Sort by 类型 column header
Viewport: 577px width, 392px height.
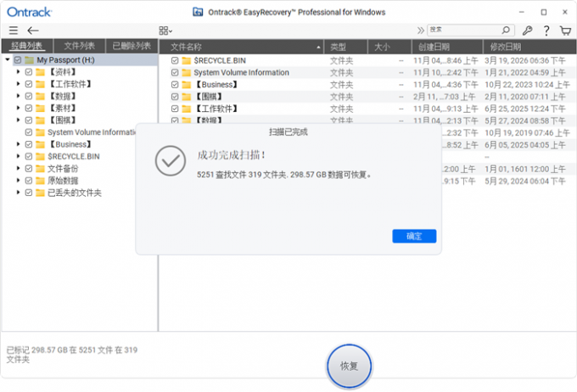(345, 47)
